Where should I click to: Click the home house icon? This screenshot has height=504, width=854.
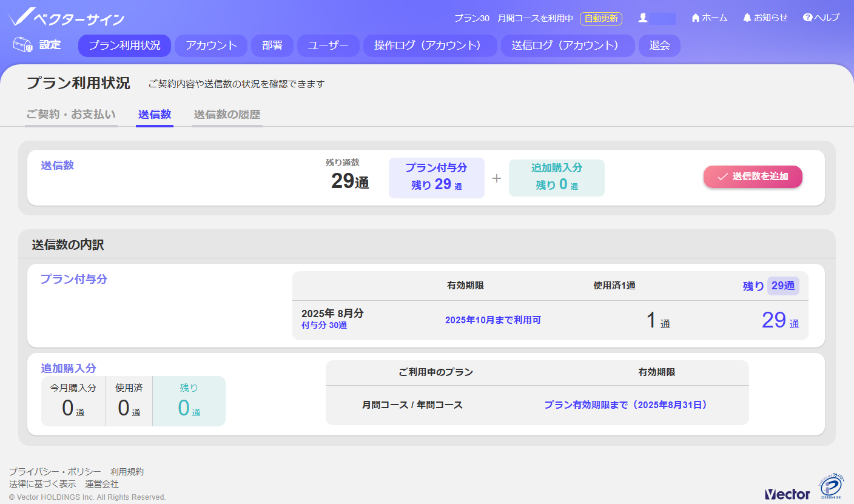tap(696, 18)
